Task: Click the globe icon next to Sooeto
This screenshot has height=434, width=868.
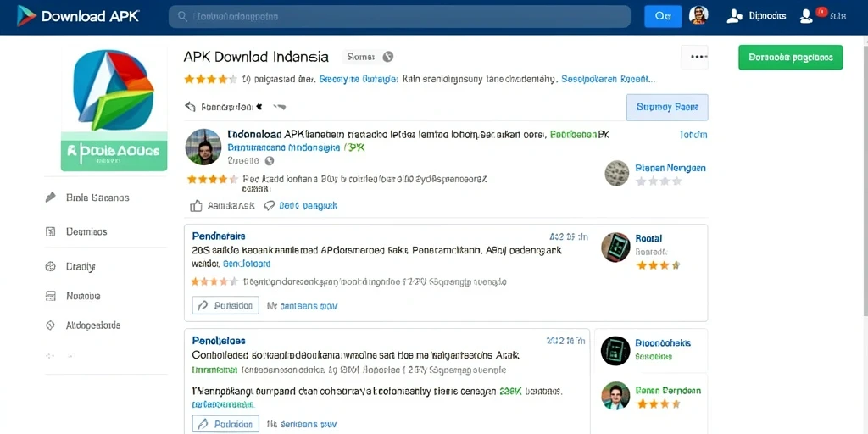Action: (x=269, y=160)
